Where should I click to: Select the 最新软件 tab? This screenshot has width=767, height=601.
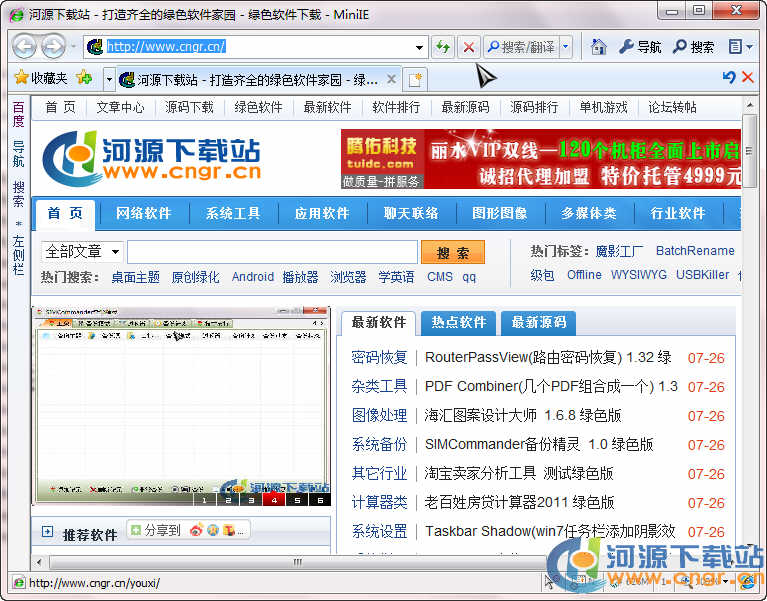click(379, 322)
